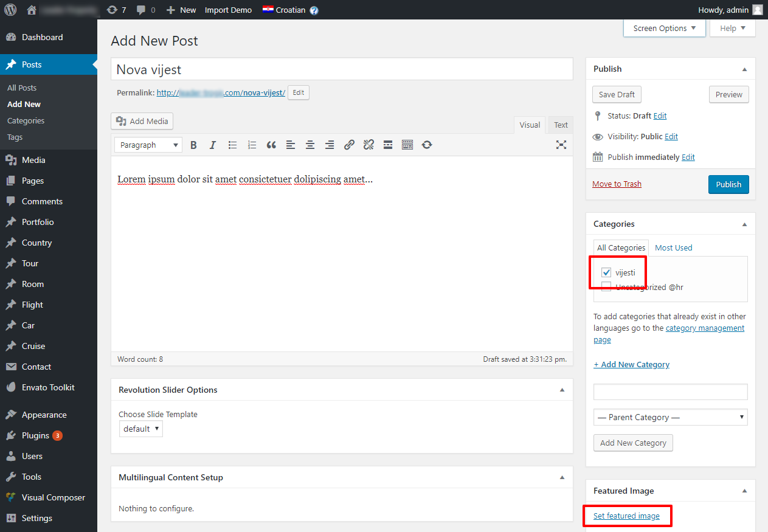Open the Paragraph format dropdown

(148, 145)
